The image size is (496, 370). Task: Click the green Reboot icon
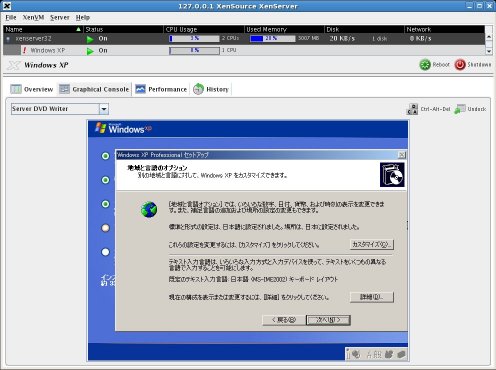[425, 65]
